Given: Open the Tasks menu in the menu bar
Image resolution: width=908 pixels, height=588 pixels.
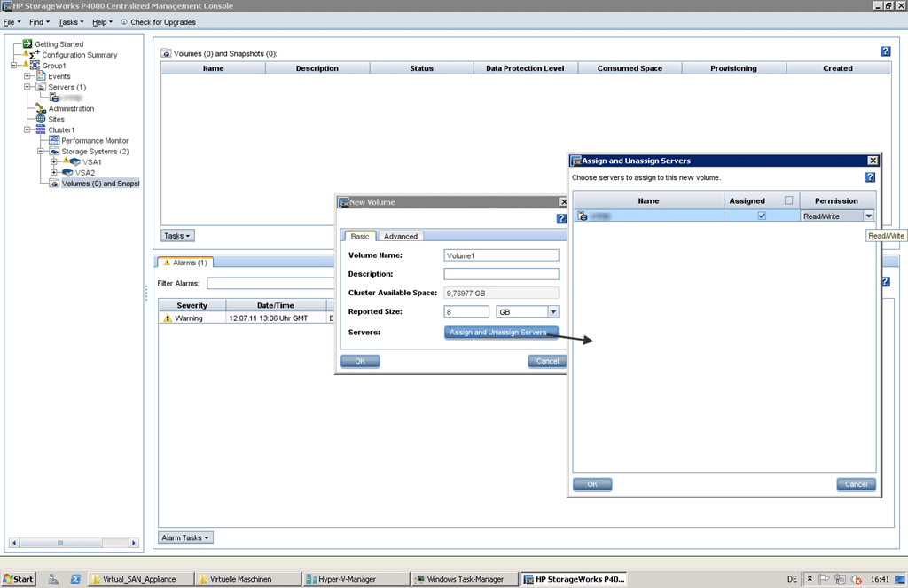Looking at the screenshot, I should click(x=71, y=22).
